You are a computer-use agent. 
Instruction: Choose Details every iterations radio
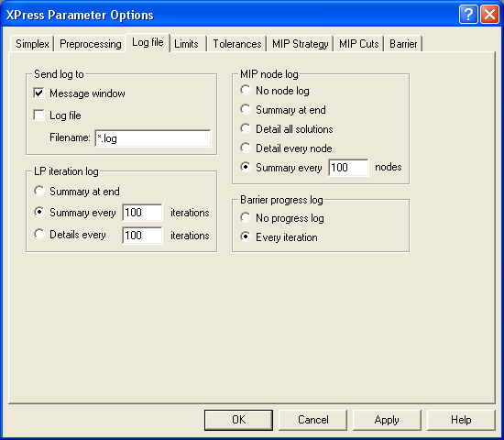click(x=39, y=234)
